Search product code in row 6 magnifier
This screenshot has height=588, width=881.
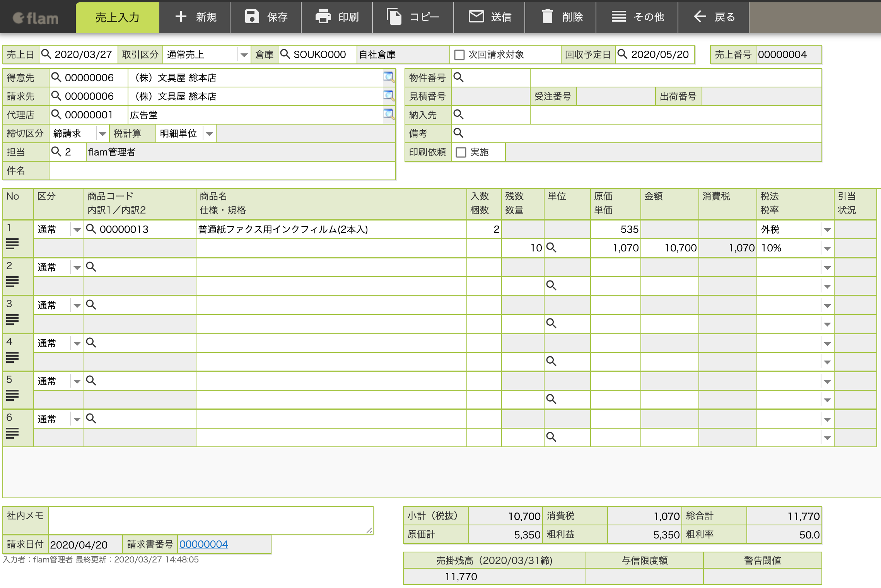click(x=91, y=418)
